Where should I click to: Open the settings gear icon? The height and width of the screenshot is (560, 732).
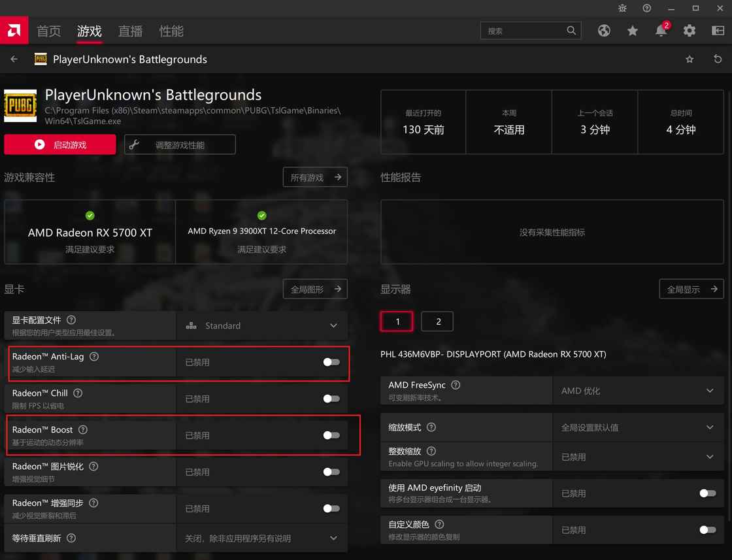point(689,31)
